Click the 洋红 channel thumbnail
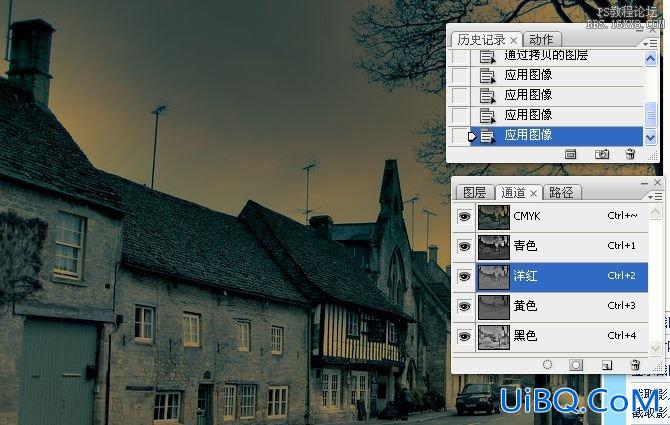 tap(494, 277)
